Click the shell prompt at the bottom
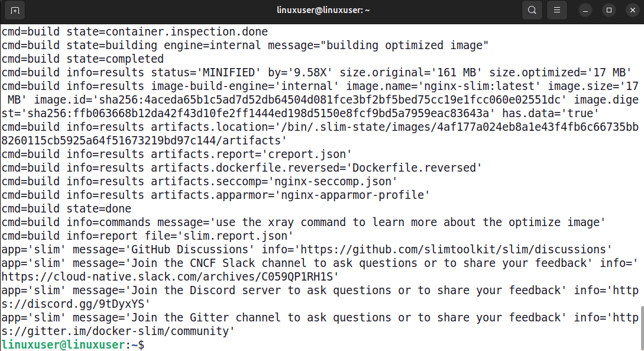Screen dimensions: 644x351 point(71,344)
